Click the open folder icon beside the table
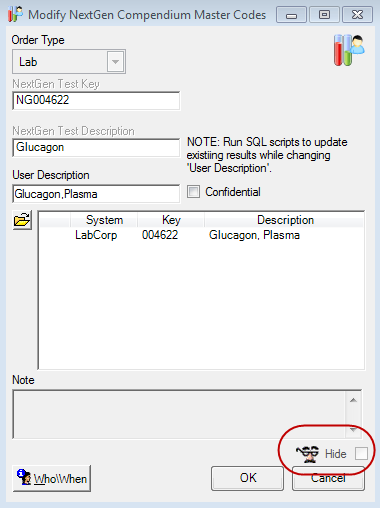Viewport: 380px width, 508px height. coord(22,220)
